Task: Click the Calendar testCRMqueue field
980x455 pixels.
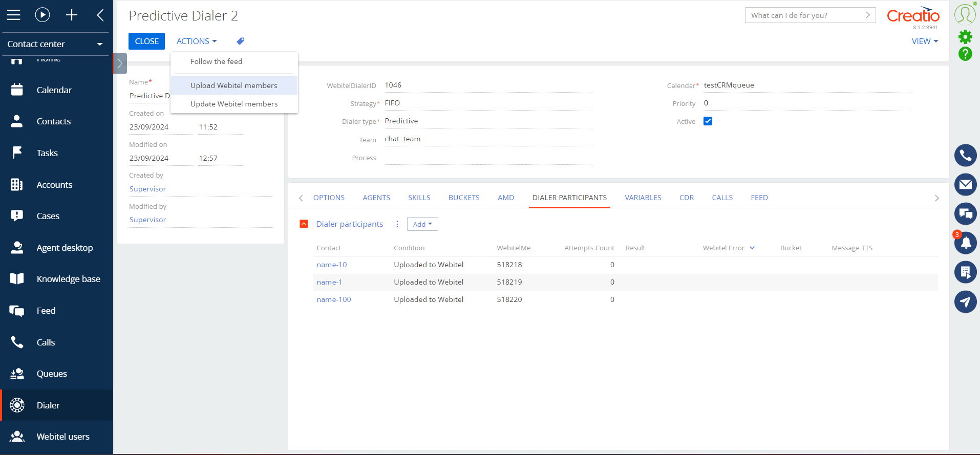Action: tap(807, 85)
